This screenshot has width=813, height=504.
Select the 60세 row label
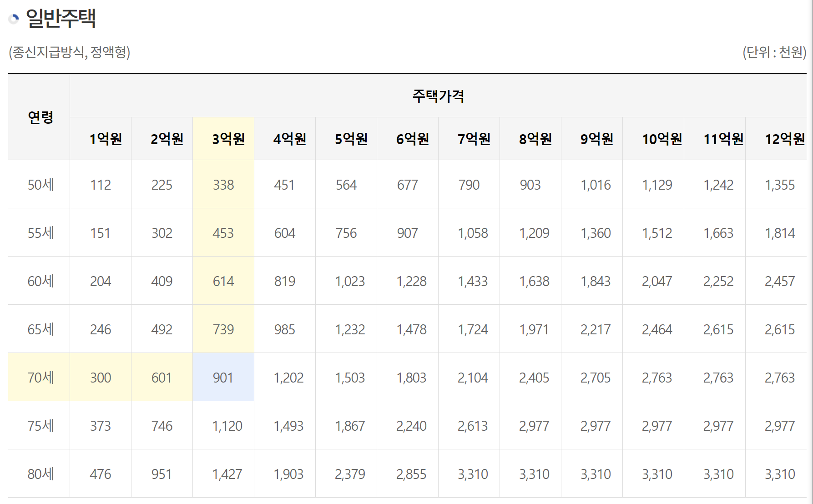39,281
